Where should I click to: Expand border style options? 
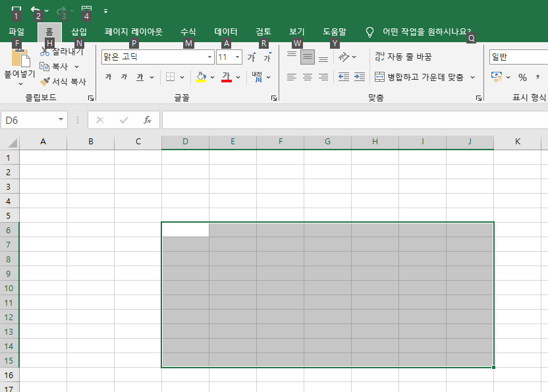[x=182, y=77]
